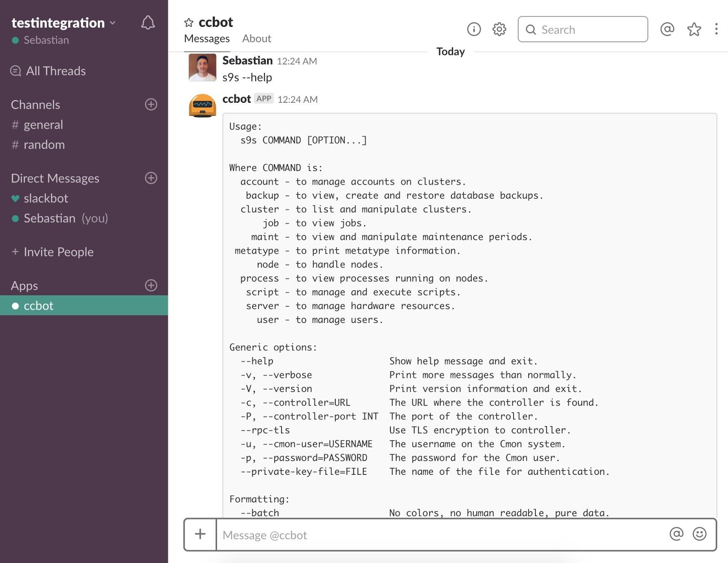Open mentions and reactions in header
The height and width of the screenshot is (563, 728).
tap(667, 29)
